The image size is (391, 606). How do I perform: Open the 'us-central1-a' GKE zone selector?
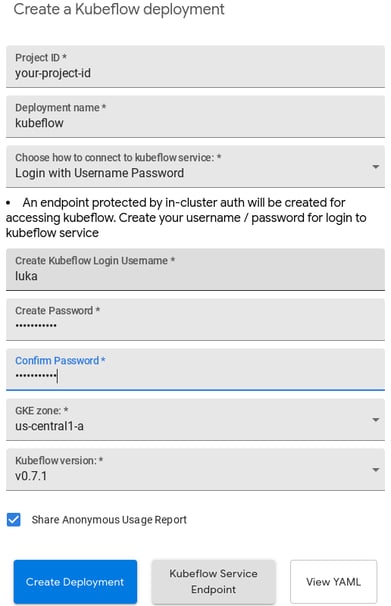196,420
